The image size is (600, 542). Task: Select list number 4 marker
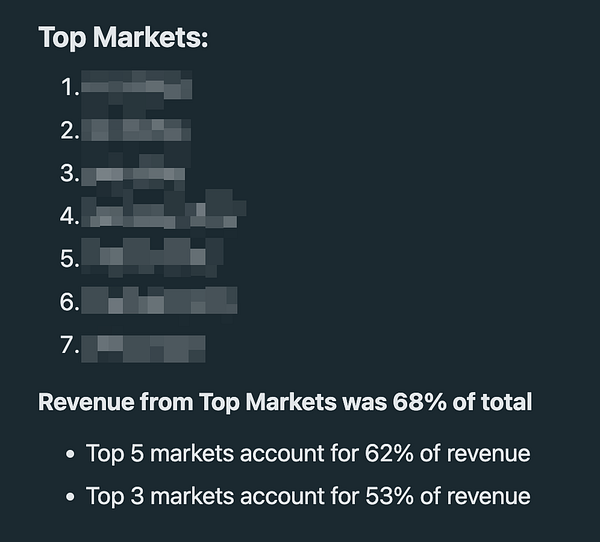[70, 216]
